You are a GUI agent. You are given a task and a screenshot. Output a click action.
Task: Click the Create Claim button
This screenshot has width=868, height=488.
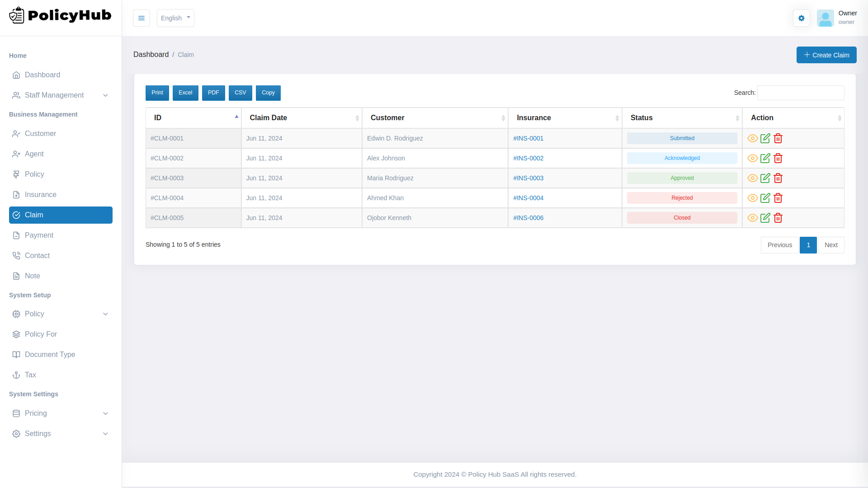[x=826, y=55]
